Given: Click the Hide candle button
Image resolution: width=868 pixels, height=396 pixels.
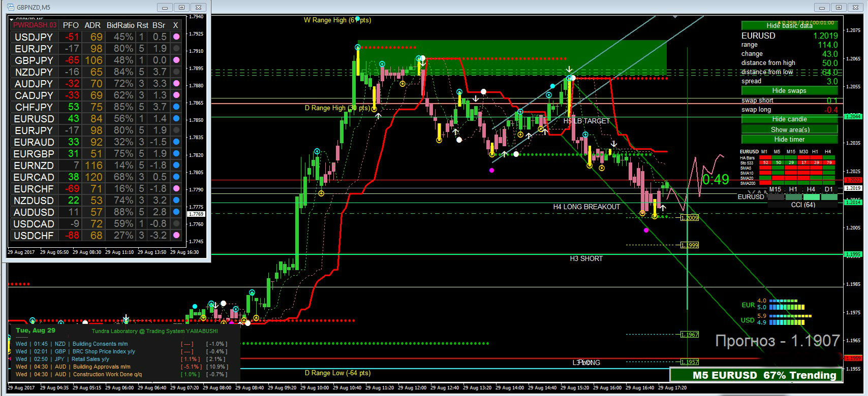Looking at the screenshot, I should coord(789,119).
